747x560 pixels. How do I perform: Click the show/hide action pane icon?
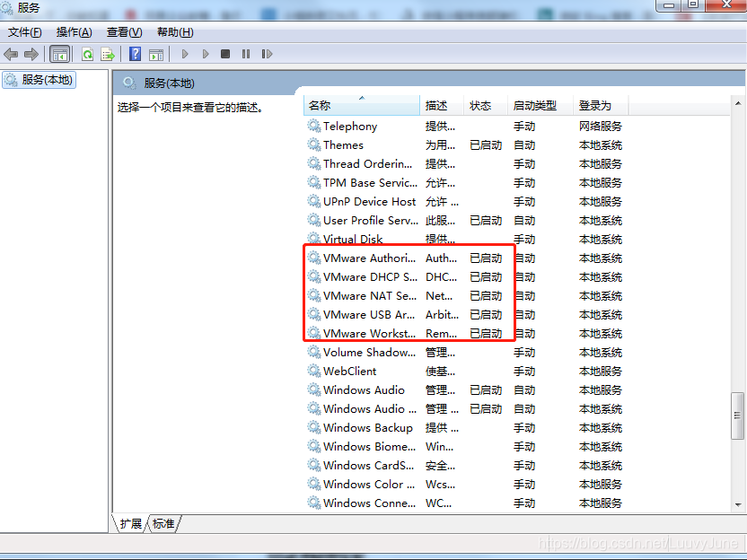point(156,54)
